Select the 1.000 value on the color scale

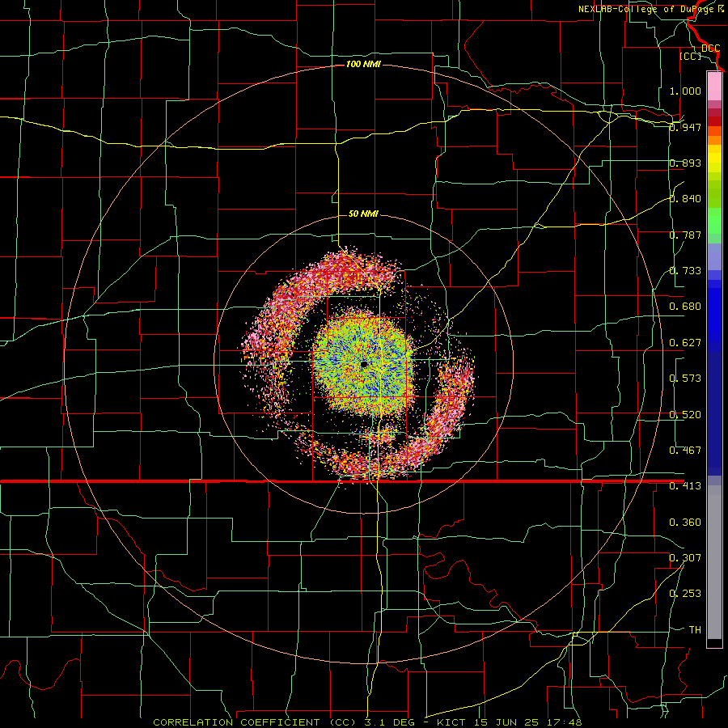click(685, 91)
